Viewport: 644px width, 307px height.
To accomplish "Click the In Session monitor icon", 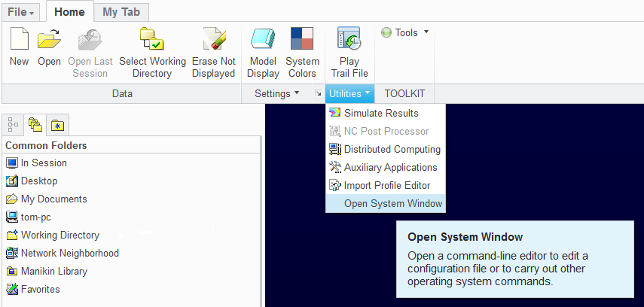I will (x=12, y=163).
